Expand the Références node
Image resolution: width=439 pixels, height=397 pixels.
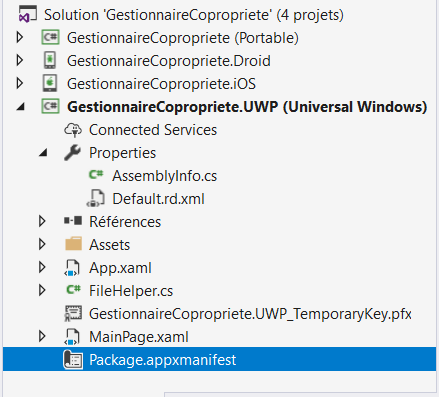42,221
